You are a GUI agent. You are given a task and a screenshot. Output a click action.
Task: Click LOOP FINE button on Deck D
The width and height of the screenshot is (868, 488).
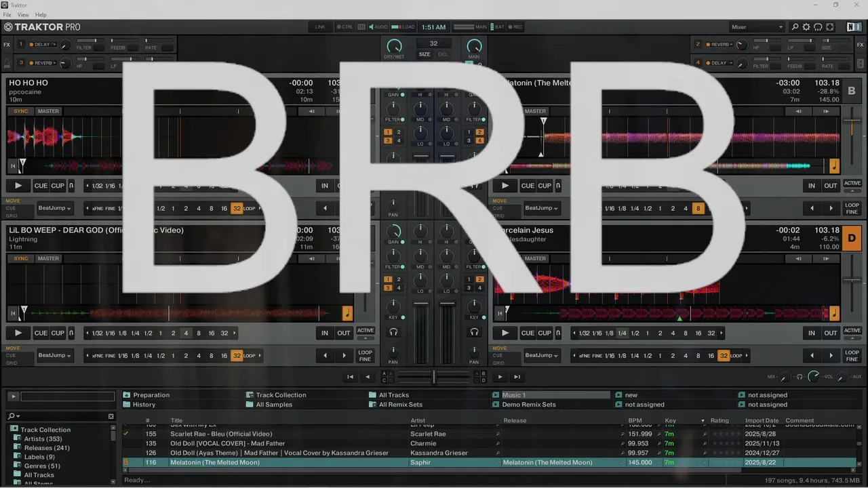(852, 355)
